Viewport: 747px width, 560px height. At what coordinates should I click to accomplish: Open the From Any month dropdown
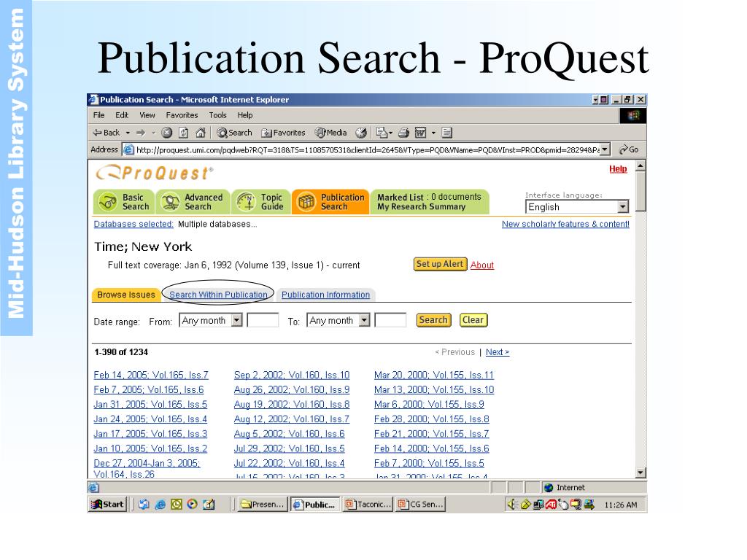[211, 321]
